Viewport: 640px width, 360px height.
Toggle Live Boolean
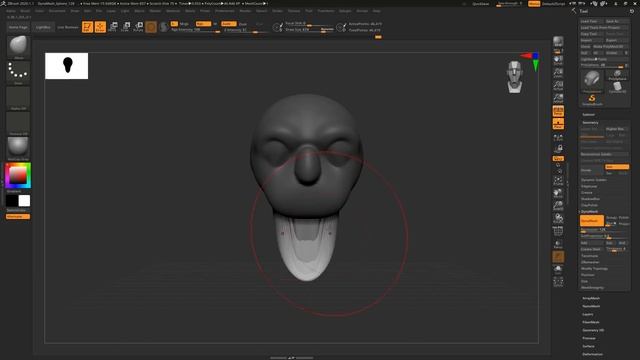click(68, 27)
